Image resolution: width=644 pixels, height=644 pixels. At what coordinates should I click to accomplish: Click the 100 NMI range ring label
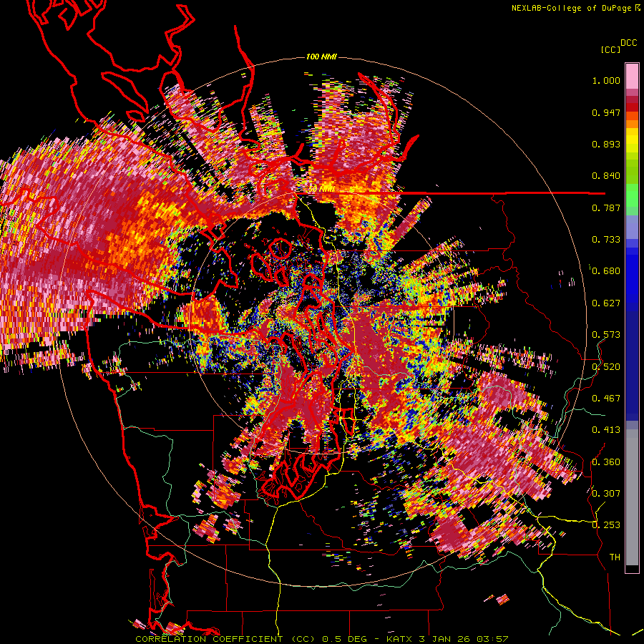click(321, 57)
